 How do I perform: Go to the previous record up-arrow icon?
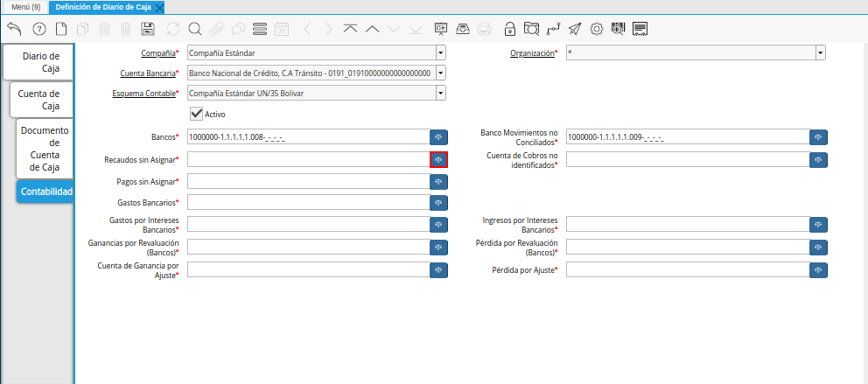373,29
